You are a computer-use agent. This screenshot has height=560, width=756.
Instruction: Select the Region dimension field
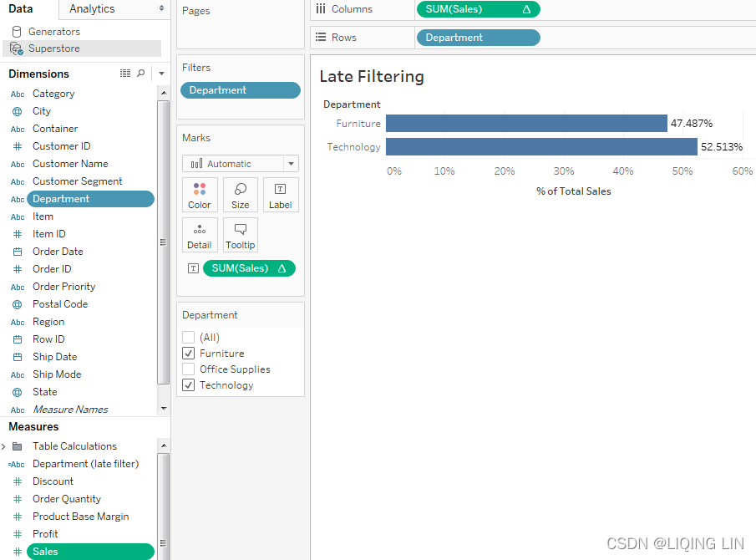click(48, 322)
